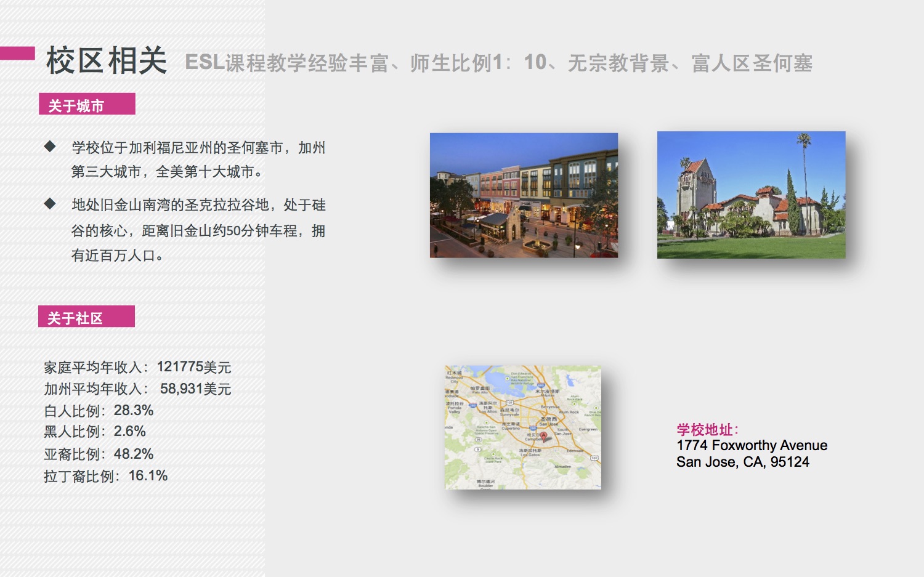
Task: Select the Santana Row street photo
Action: pyautogui.click(x=524, y=195)
